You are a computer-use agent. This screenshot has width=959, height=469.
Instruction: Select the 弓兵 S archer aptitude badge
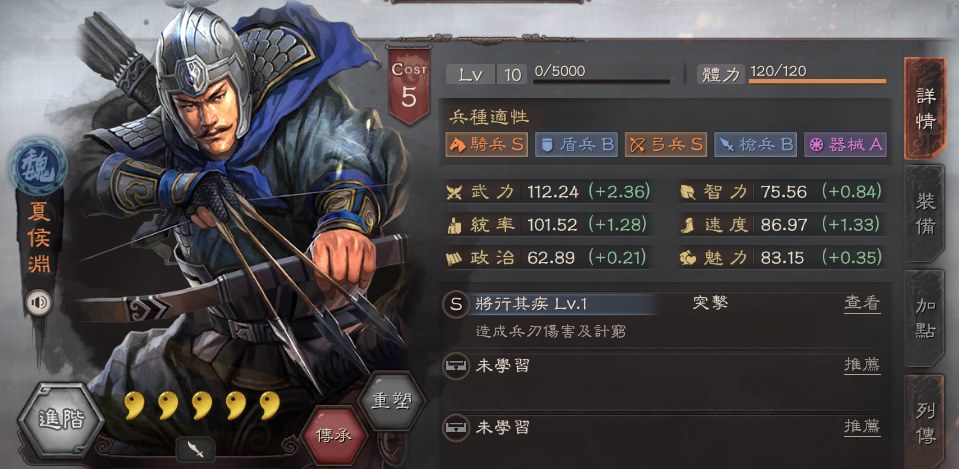point(665,145)
